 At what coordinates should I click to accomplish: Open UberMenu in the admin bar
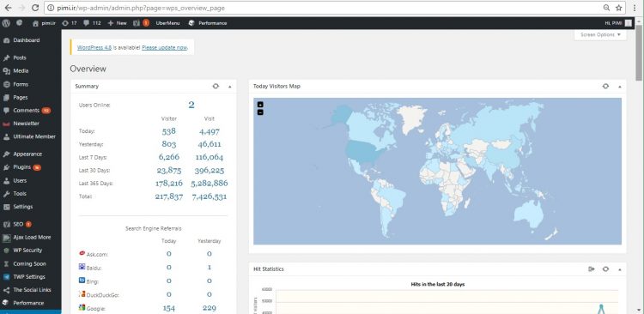pos(167,23)
